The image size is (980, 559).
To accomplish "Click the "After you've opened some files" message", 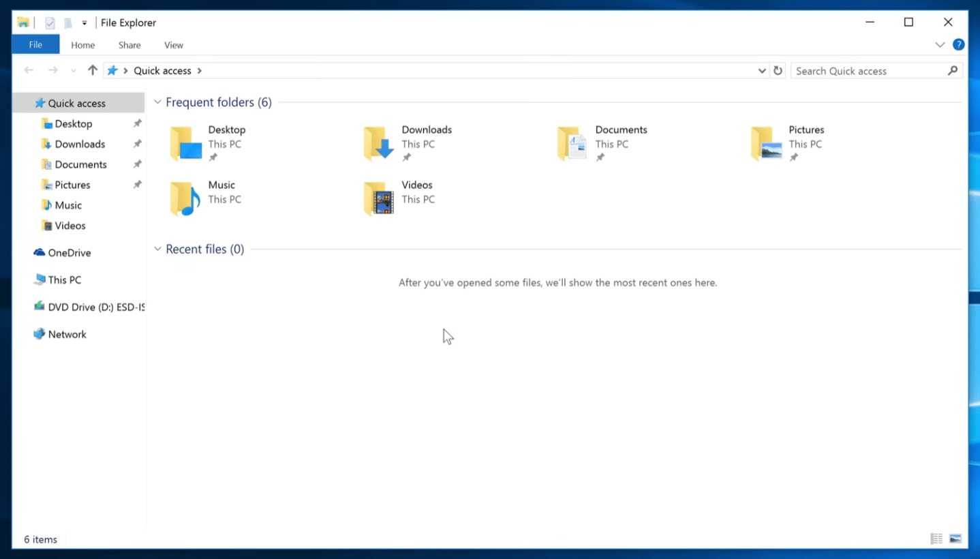I will [557, 282].
